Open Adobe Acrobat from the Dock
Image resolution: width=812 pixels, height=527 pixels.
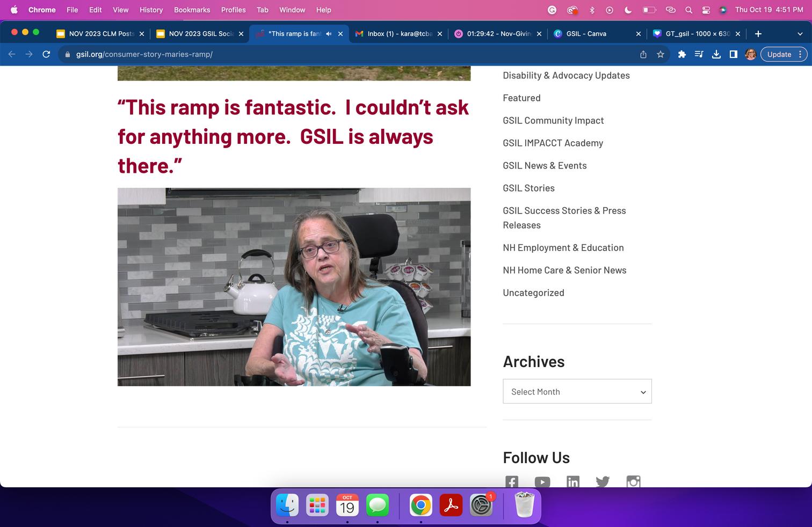pos(451,505)
